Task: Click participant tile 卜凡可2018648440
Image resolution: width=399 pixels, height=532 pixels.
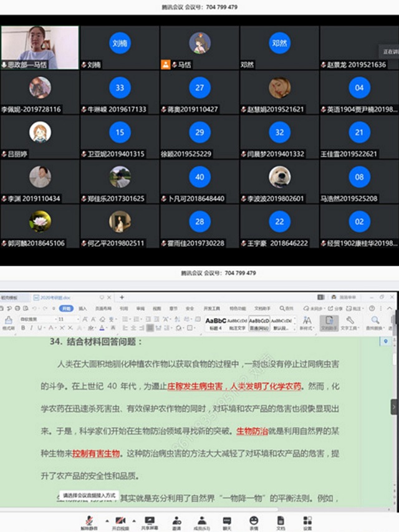Action: coord(199,181)
